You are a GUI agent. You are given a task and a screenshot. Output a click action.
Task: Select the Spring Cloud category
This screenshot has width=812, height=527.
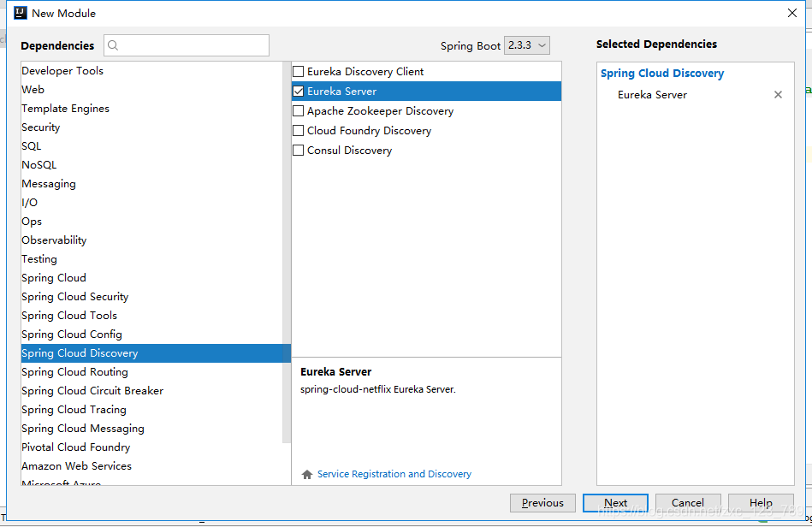pos(152,278)
